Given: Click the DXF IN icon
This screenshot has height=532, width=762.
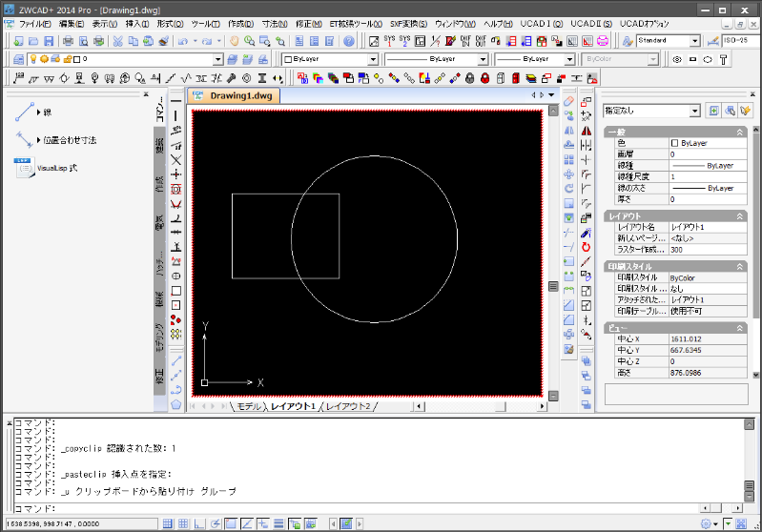Looking at the screenshot, I should click(x=465, y=41).
